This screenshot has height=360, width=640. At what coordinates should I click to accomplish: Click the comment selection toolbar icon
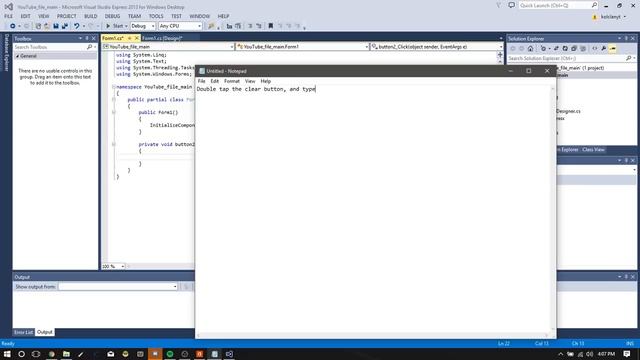pyautogui.click(x=250, y=26)
